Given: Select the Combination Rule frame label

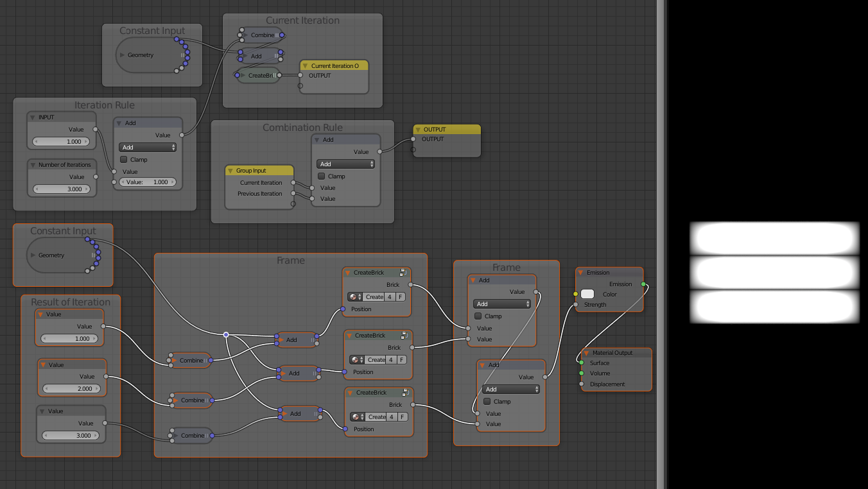Looking at the screenshot, I should pyautogui.click(x=302, y=128).
